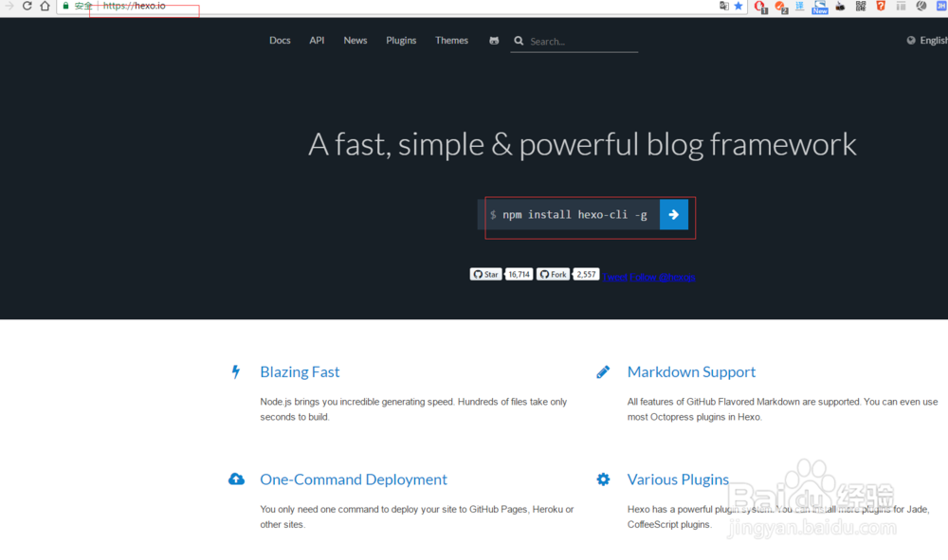Select the npm install hexo-cli -g command text
948x560 pixels.
[574, 214]
